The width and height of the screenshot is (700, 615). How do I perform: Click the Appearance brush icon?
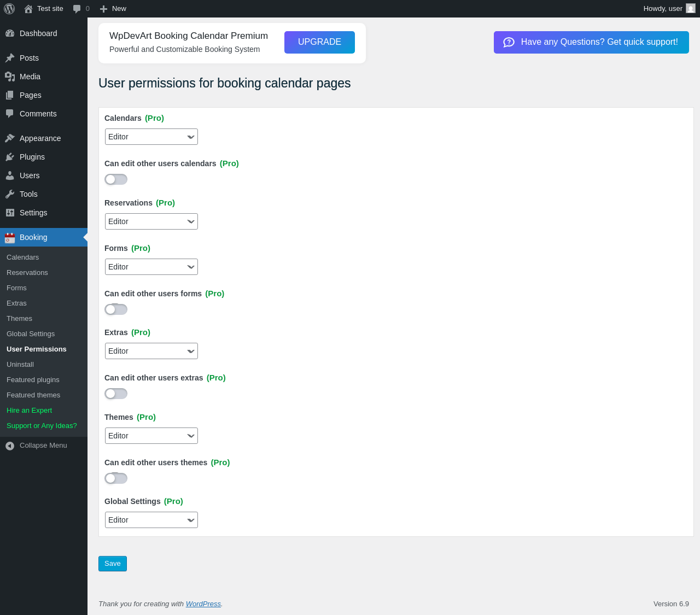[10, 138]
